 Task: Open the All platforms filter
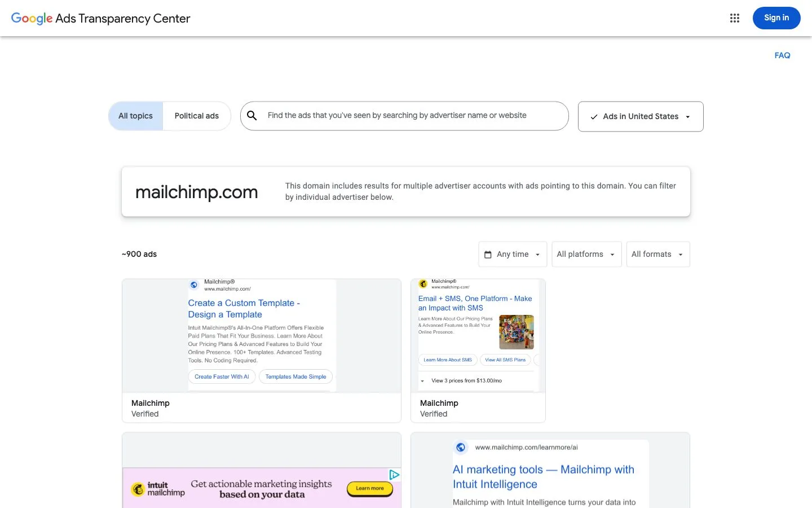586,255
